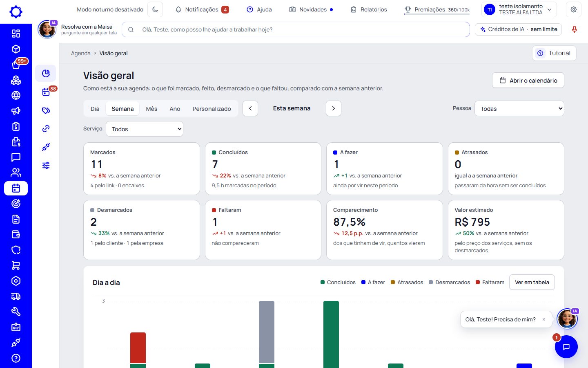Go to next week with right chevron

pyautogui.click(x=334, y=108)
